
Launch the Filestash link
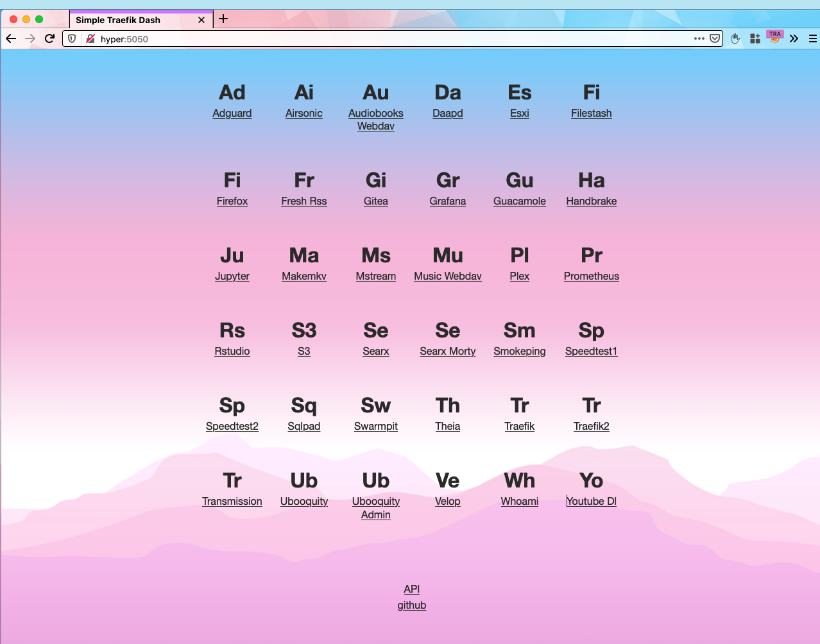click(x=592, y=113)
